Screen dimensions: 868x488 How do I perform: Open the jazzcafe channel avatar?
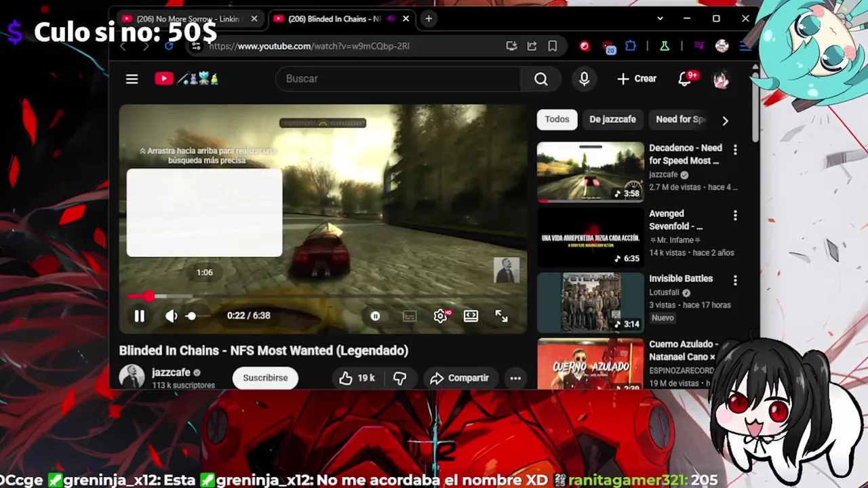click(x=132, y=377)
